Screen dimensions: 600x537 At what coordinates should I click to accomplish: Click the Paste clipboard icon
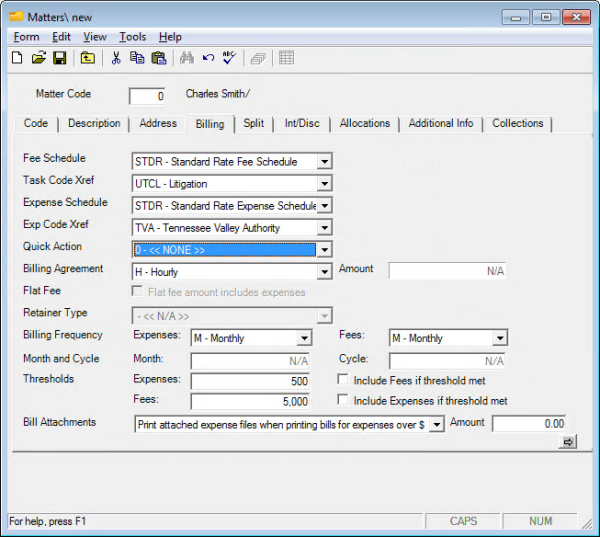point(158,58)
